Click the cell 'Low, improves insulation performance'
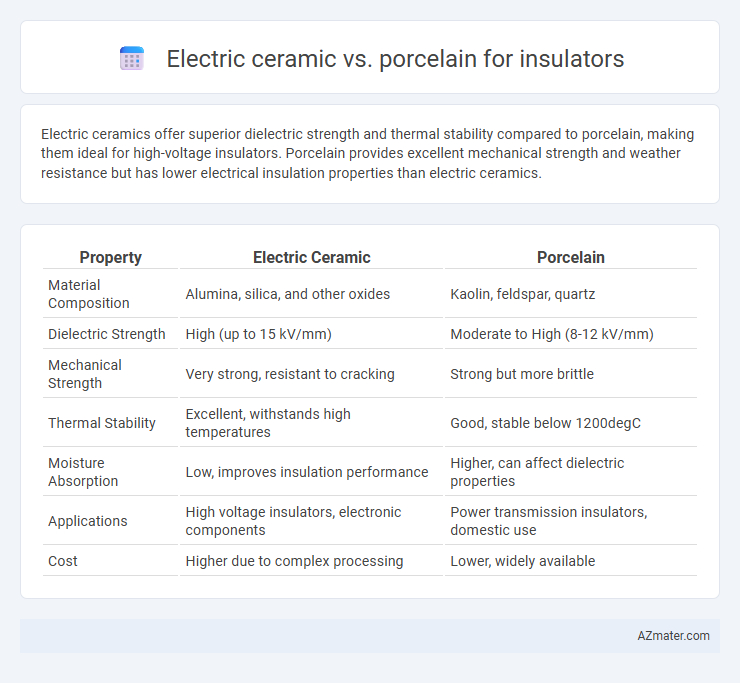Viewport: 740px width, 683px height. tap(307, 472)
